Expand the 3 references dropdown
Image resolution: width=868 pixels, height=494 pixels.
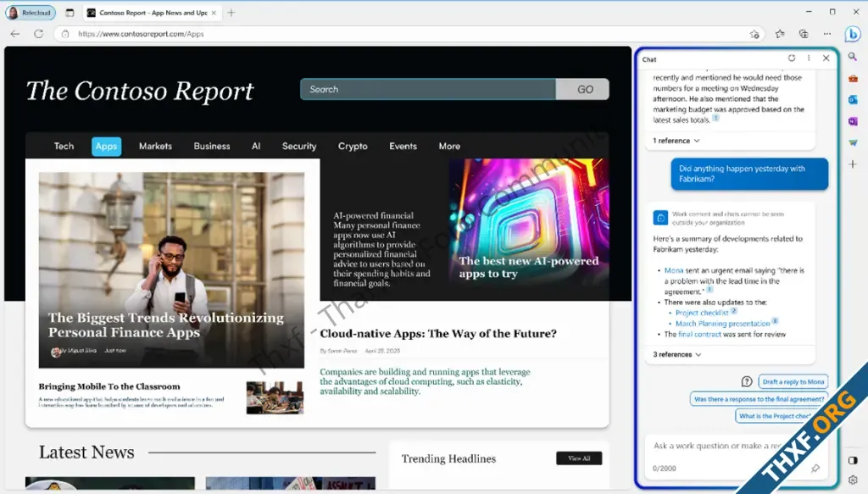tap(677, 354)
